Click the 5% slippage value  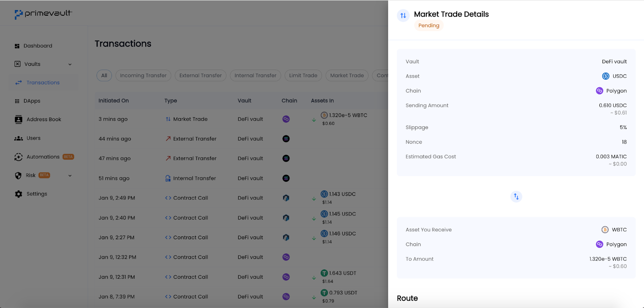(x=623, y=127)
